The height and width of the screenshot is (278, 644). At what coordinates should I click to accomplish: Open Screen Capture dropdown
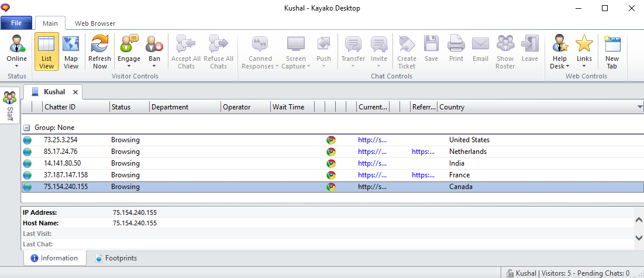(x=296, y=52)
